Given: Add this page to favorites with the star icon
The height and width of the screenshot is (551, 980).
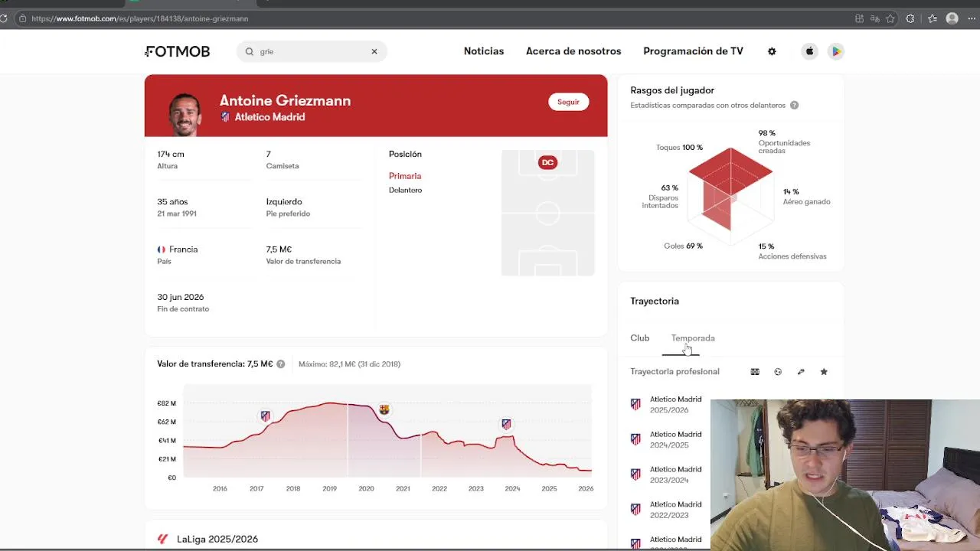Looking at the screenshot, I should (x=890, y=18).
